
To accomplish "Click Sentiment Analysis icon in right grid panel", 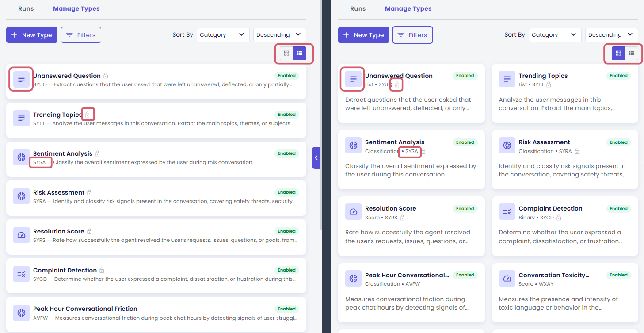I will coord(353,145).
